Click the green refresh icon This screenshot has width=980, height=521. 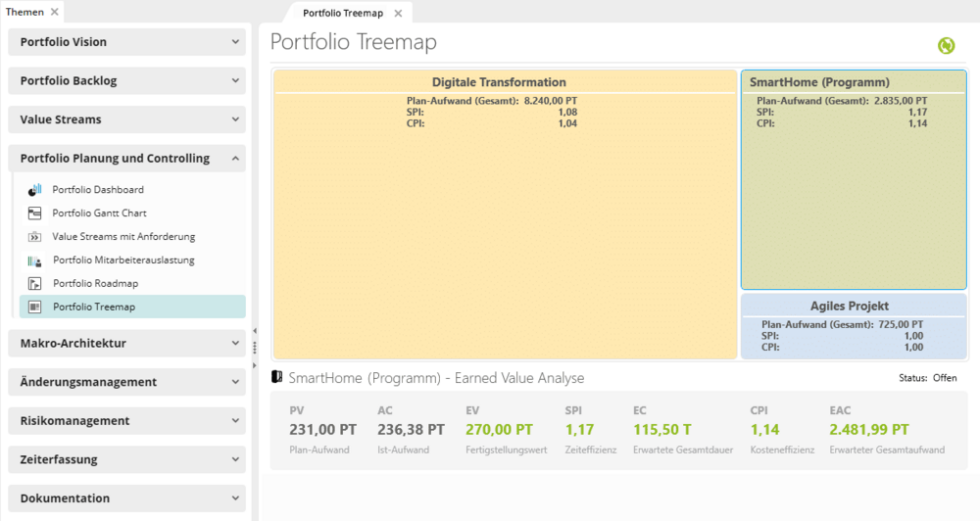tap(946, 45)
